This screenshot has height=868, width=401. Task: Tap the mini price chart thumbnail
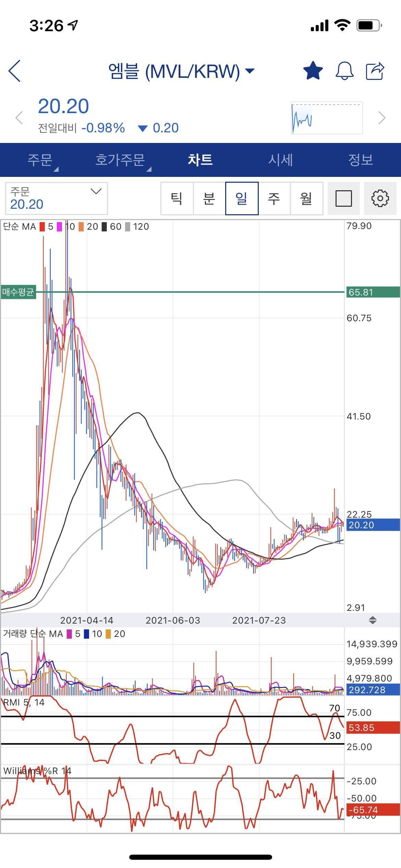pyautogui.click(x=327, y=118)
